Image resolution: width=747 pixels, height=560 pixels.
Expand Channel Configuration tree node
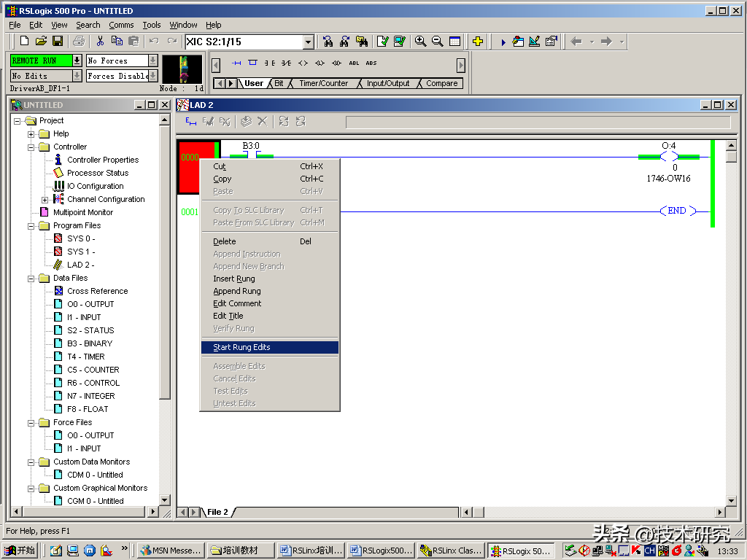click(45, 200)
